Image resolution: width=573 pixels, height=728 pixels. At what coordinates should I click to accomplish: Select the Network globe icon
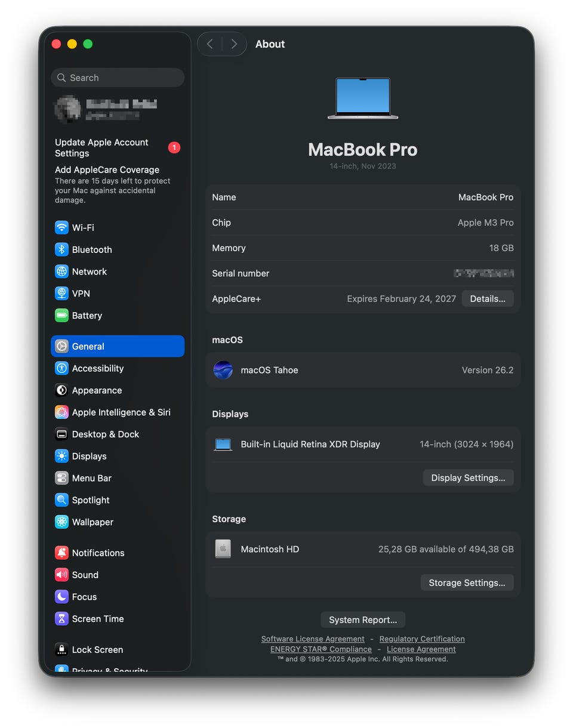(61, 272)
